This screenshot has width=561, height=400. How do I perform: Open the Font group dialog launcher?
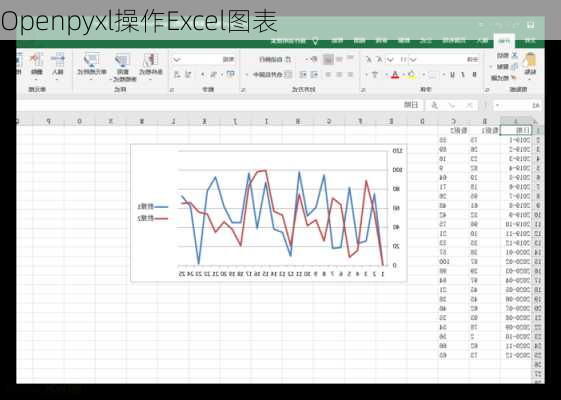pyautogui.click(x=362, y=90)
